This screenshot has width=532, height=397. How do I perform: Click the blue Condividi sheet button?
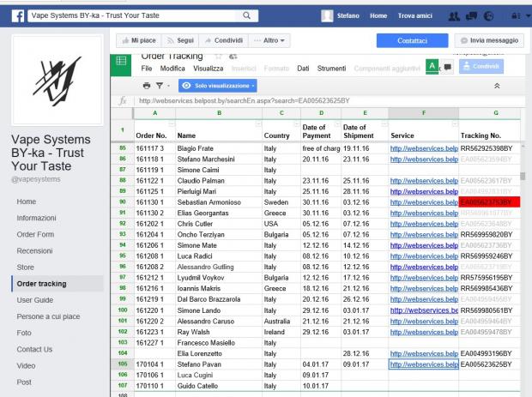pyautogui.click(x=481, y=66)
